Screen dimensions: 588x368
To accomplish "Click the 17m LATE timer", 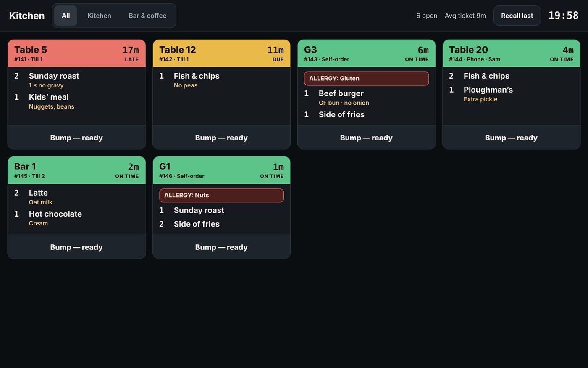I will [x=131, y=54].
